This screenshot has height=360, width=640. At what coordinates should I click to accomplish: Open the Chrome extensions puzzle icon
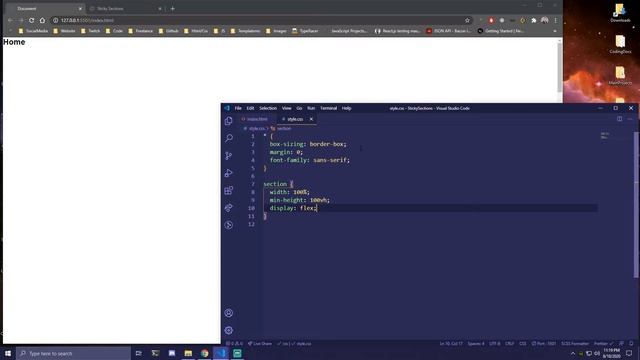tap(533, 20)
